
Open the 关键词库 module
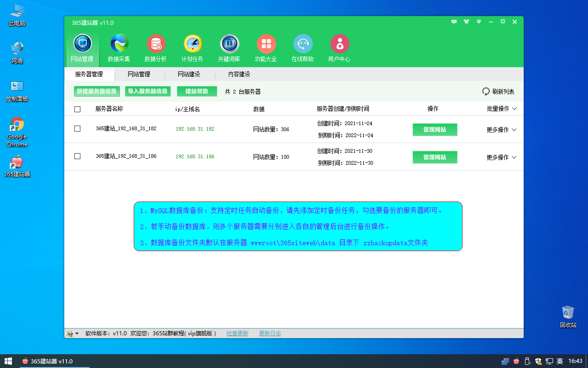coord(229,48)
